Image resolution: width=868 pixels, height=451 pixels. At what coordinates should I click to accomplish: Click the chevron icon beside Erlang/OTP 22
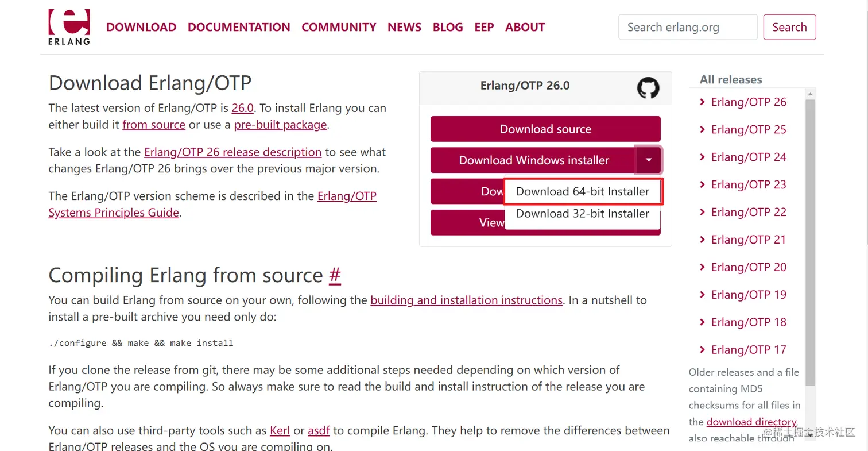point(702,212)
